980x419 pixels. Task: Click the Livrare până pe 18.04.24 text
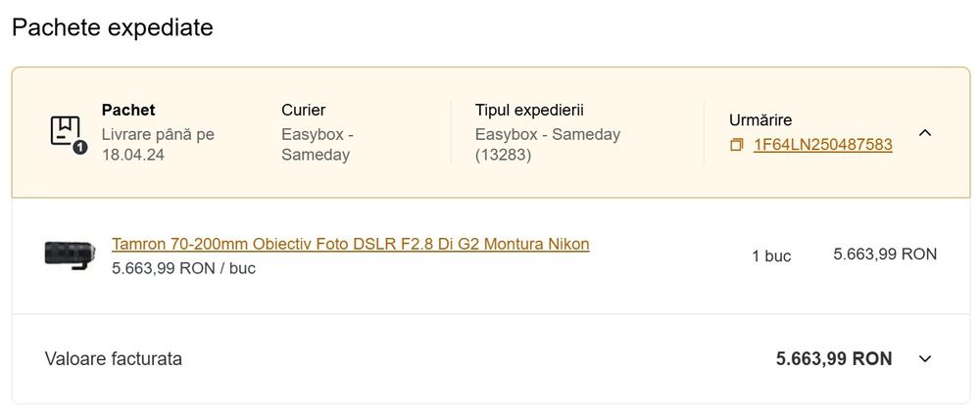click(158, 144)
